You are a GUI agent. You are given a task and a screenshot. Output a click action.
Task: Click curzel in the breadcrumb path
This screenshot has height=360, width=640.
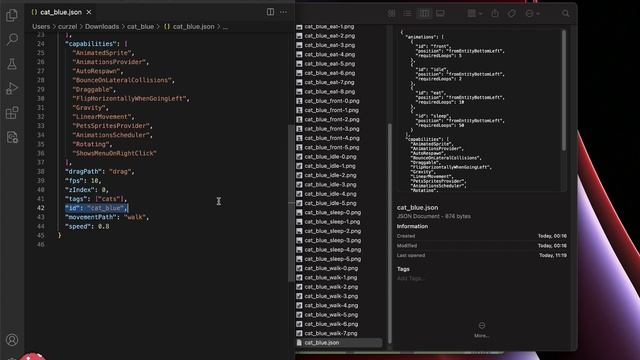[x=67, y=27]
